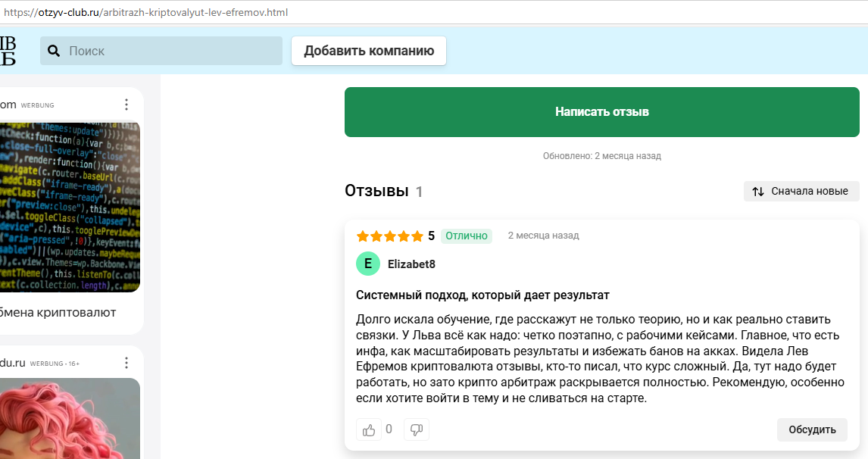868x459 pixels.
Task: Open the code screenshot ad thumbnail
Action: (x=70, y=206)
